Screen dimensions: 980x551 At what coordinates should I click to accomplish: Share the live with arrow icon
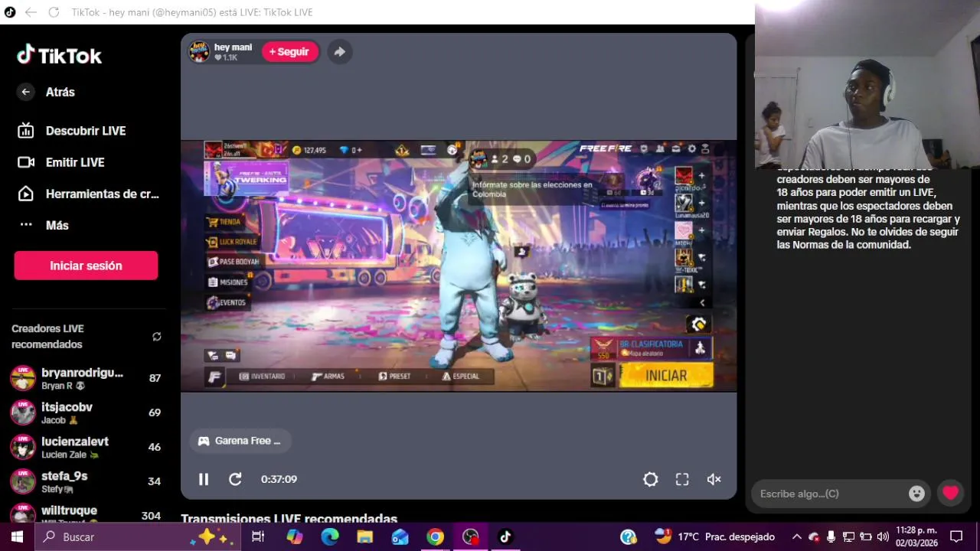point(339,51)
